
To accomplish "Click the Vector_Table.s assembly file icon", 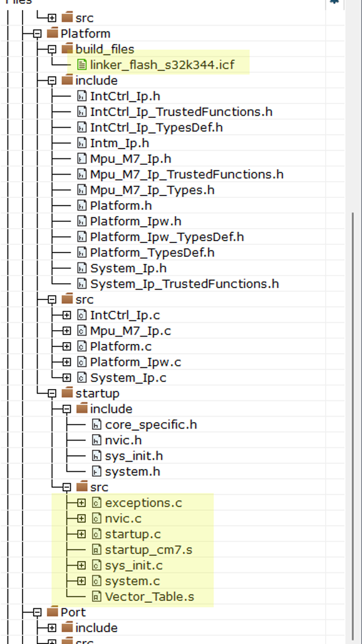I will click(97, 597).
